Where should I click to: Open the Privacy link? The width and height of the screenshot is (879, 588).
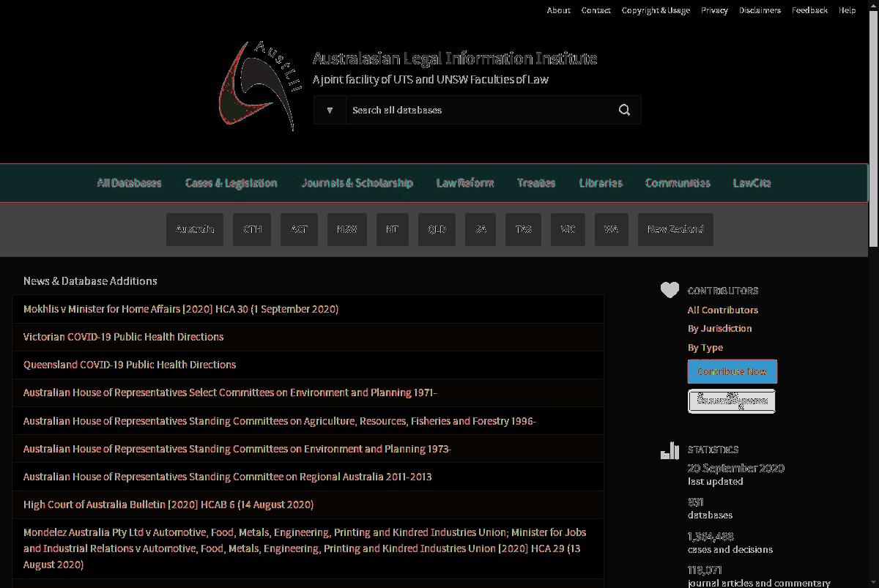coord(714,10)
